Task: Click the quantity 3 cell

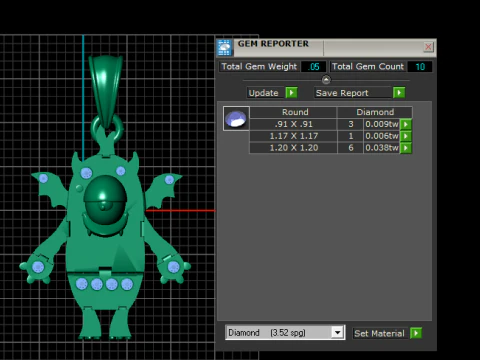Action: pos(351,124)
